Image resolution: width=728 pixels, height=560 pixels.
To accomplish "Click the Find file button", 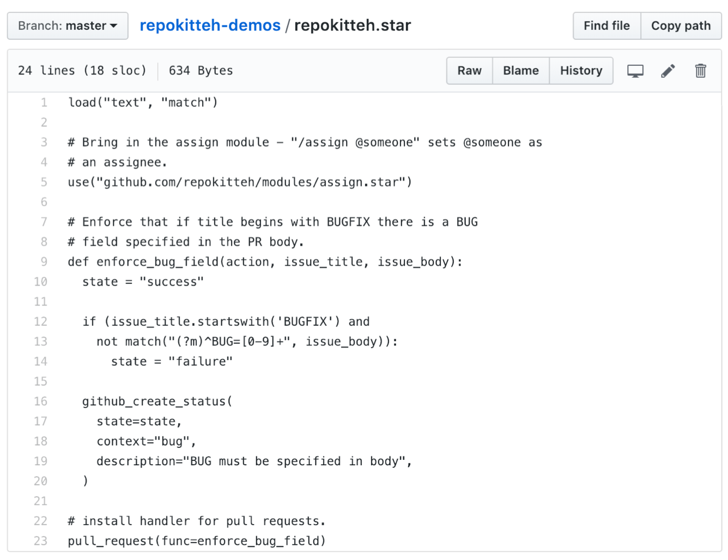I will [606, 26].
